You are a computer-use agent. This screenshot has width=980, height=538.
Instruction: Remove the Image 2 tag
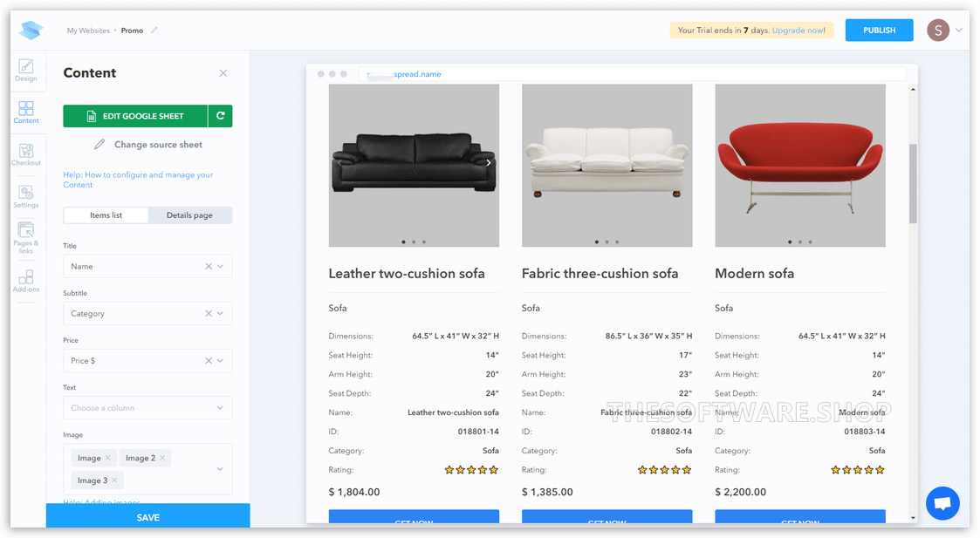pos(162,458)
